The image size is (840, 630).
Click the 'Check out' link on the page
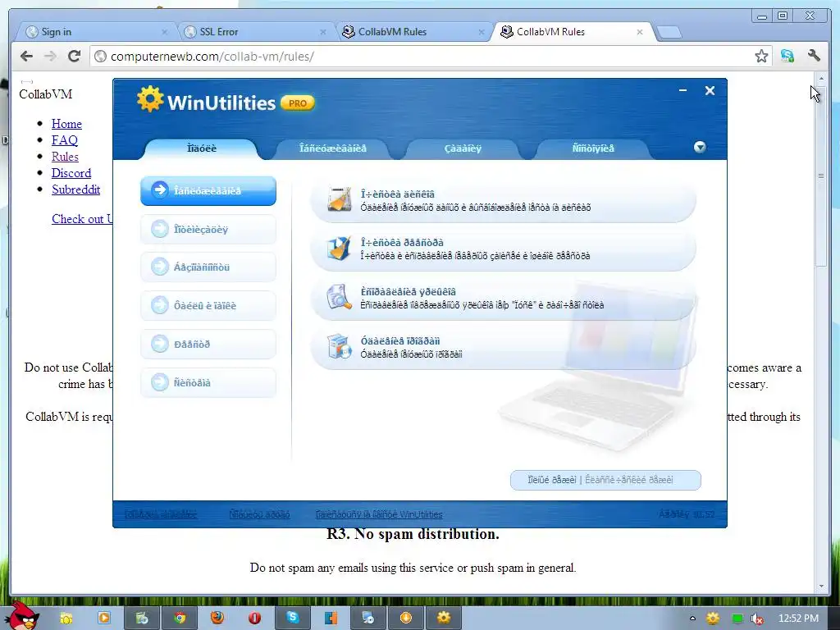[x=82, y=219]
